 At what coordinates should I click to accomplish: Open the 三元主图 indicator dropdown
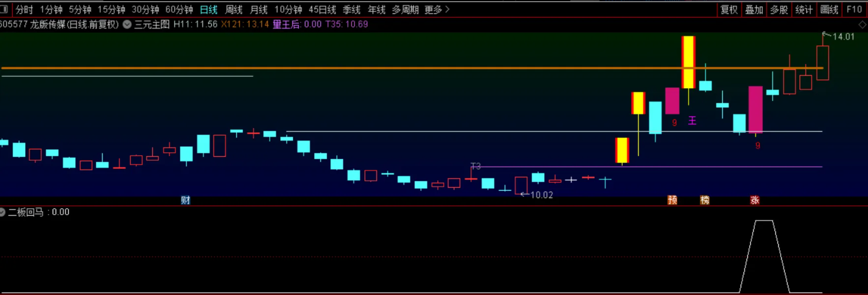coord(127,24)
